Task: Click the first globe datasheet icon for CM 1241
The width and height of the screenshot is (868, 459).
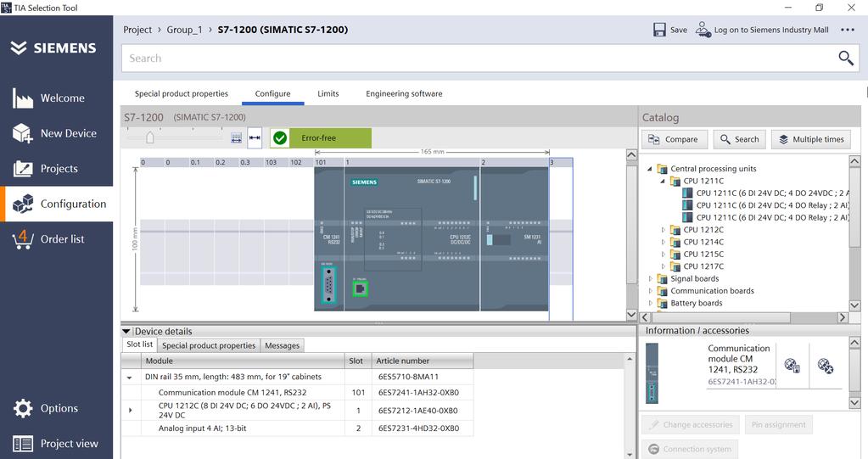Action: [x=792, y=366]
